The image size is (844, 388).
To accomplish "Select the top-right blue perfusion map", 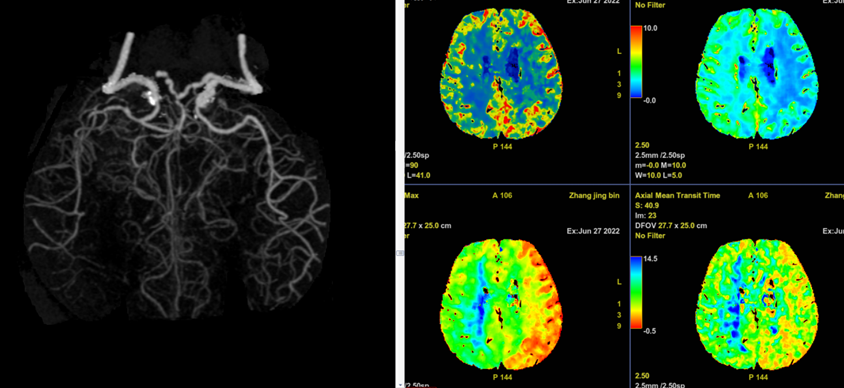I will coord(758,75).
